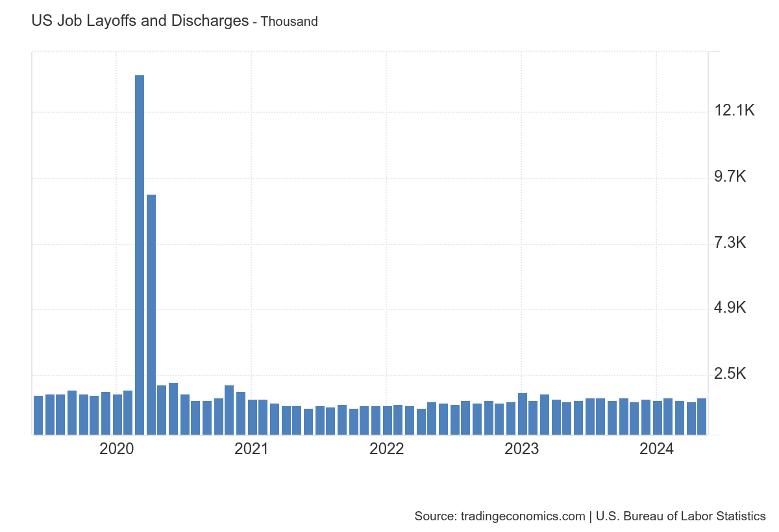The image size is (779, 532).
Task: Click the bar immediately left of the tallest bar
Action: [x=128, y=412]
